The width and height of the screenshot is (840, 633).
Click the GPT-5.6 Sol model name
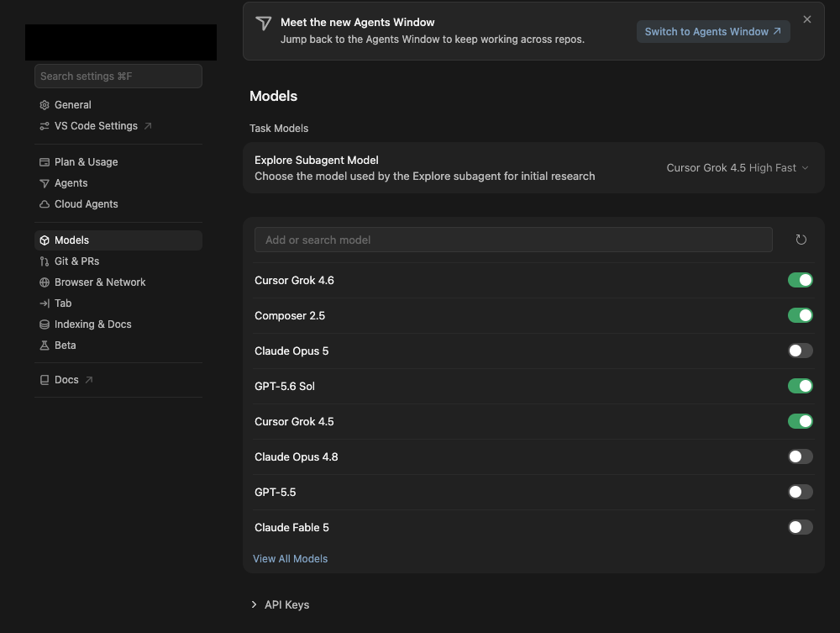[x=285, y=387]
